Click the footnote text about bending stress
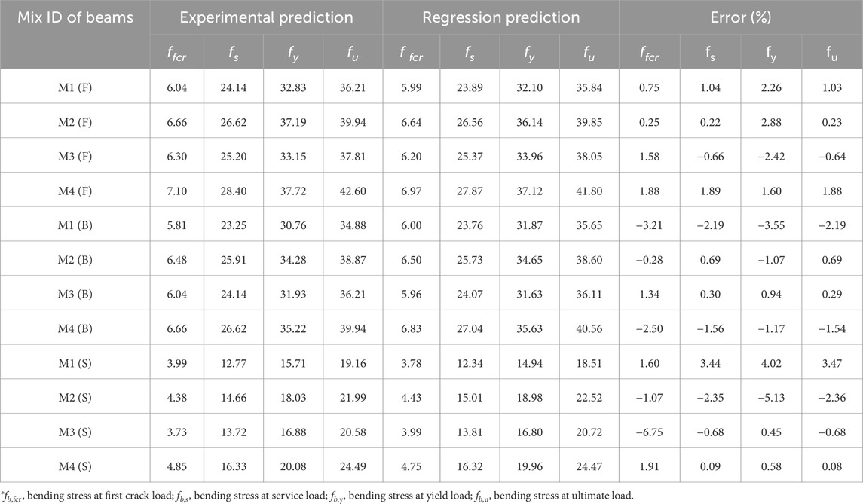This screenshot has height=504, width=863. tap(317, 496)
